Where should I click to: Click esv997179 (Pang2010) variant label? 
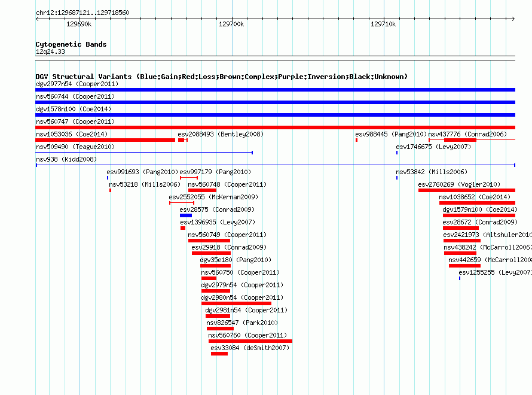(x=215, y=172)
